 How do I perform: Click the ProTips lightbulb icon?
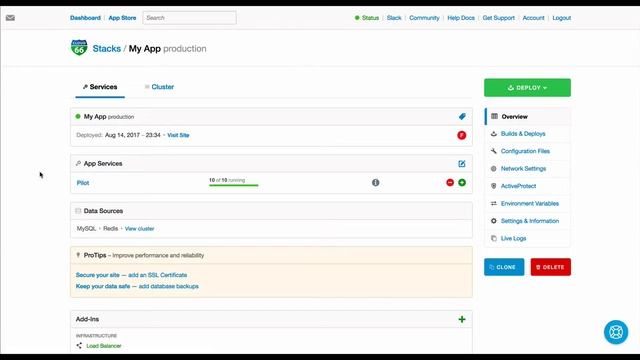(x=78, y=255)
